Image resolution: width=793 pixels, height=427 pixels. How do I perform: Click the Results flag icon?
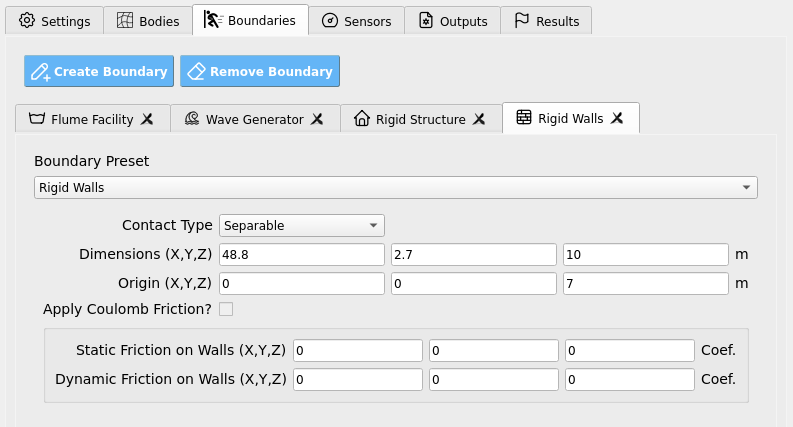(x=521, y=21)
